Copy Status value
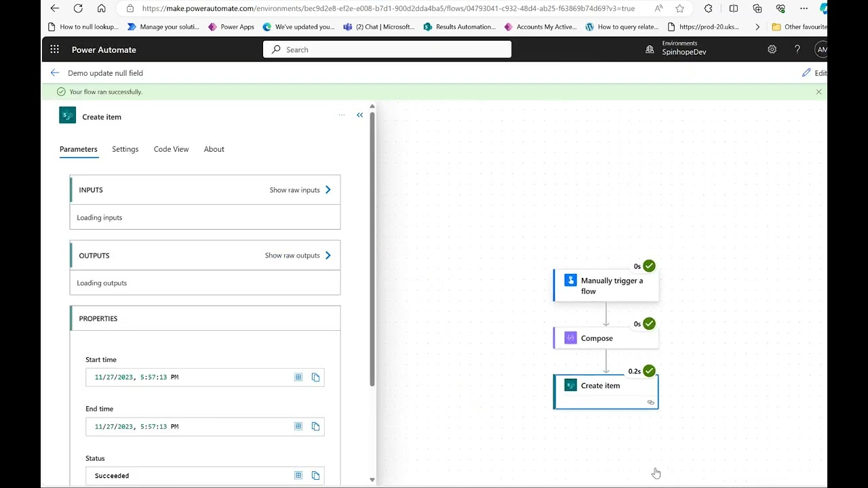This screenshot has width=868, height=488. coord(315,476)
